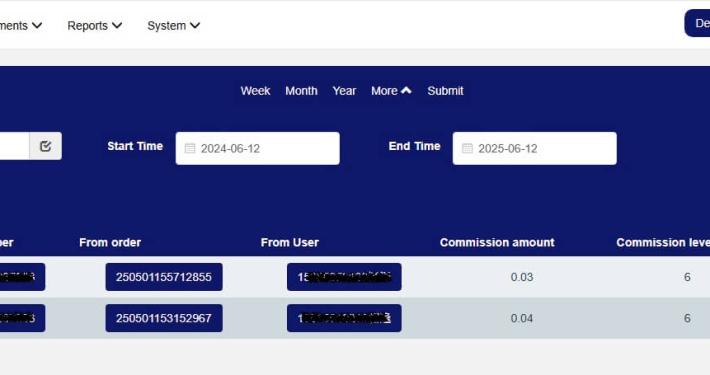This screenshot has width=710, height=375.
Task: Select the Month filter
Action: [x=301, y=91]
